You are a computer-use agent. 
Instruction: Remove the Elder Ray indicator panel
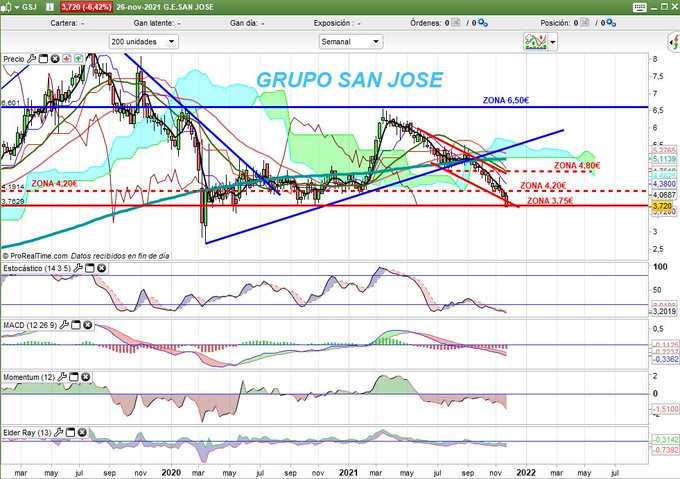[82, 432]
